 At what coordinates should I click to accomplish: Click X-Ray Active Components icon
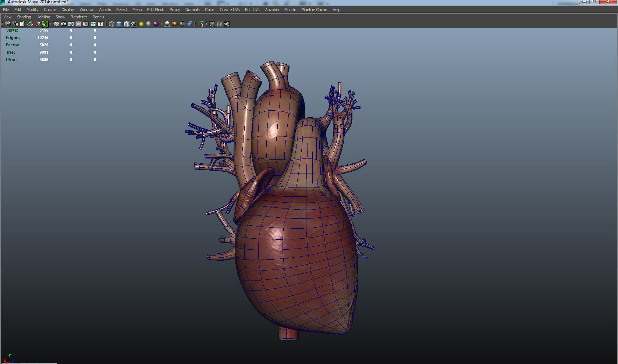pyautogui.click(x=220, y=24)
